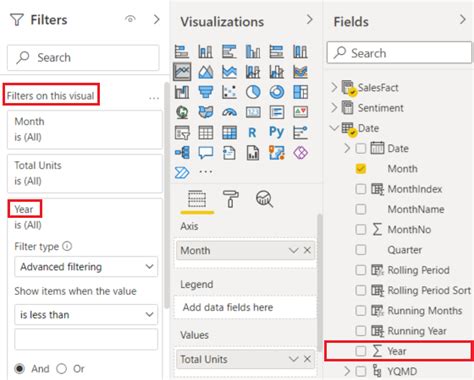The height and width of the screenshot is (380, 474).
Task: Open the 'is less than' condition dropdown
Action: (x=86, y=314)
